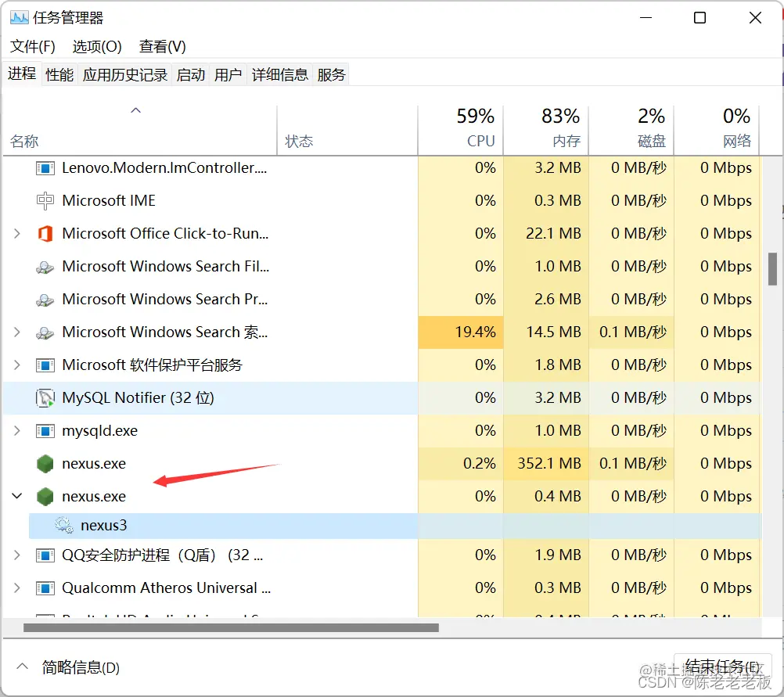Screen dimensions: 784x697
Task: Switch to the 启动 tab
Action: 191,75
